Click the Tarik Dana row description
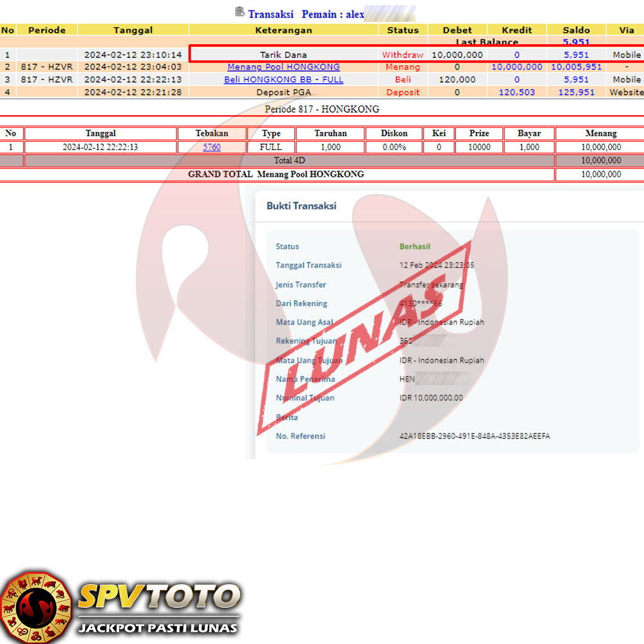 pos(283,55)
